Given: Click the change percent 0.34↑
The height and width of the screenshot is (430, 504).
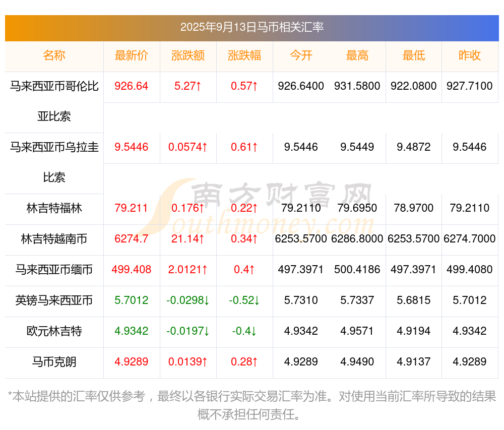Looking at the screenshot, I should [244, 239].
